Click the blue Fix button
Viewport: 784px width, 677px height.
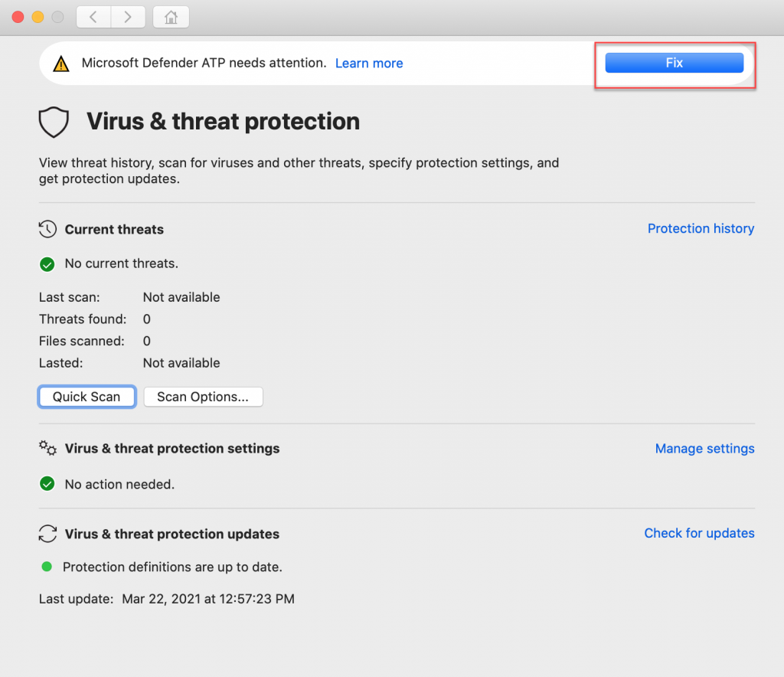(674, 63)
